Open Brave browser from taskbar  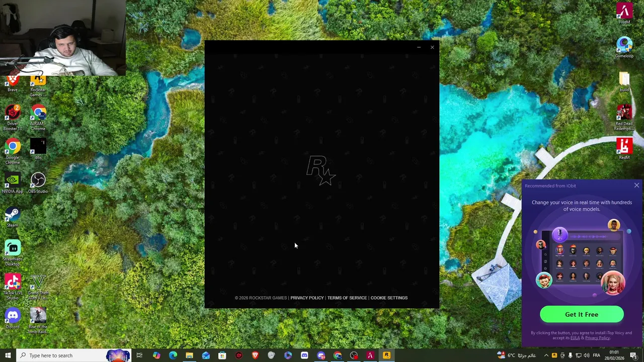coord(255,355)
